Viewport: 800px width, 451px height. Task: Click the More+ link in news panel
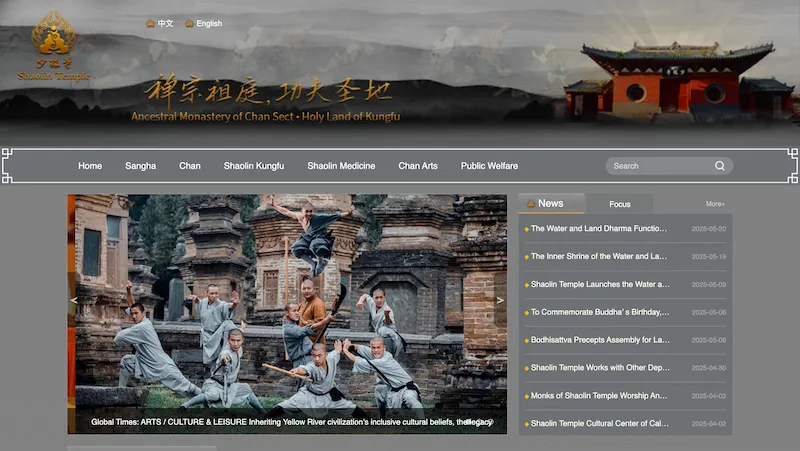pos(715,204)
